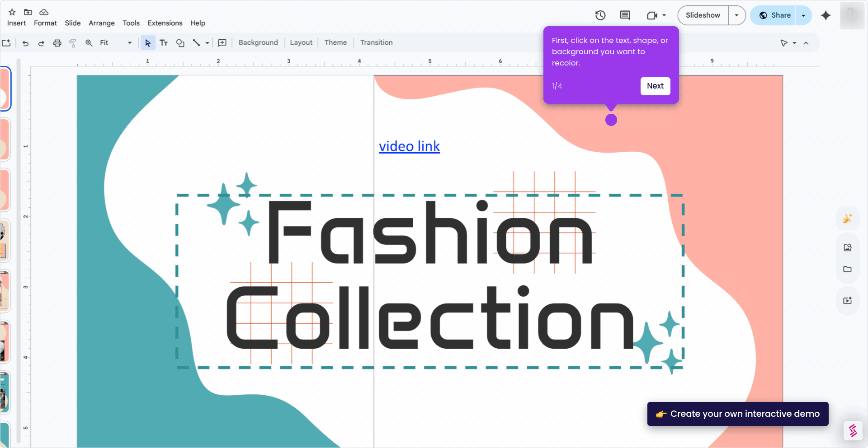This screenshot has height=448, width=868.
Task: Add a comment from toolbar
Action: point(222,43)
